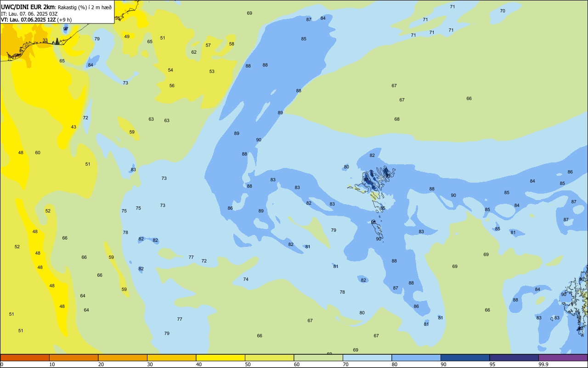Select the map humidity value '49'
The height and width of the screenshot is (368, 588).
127,37
